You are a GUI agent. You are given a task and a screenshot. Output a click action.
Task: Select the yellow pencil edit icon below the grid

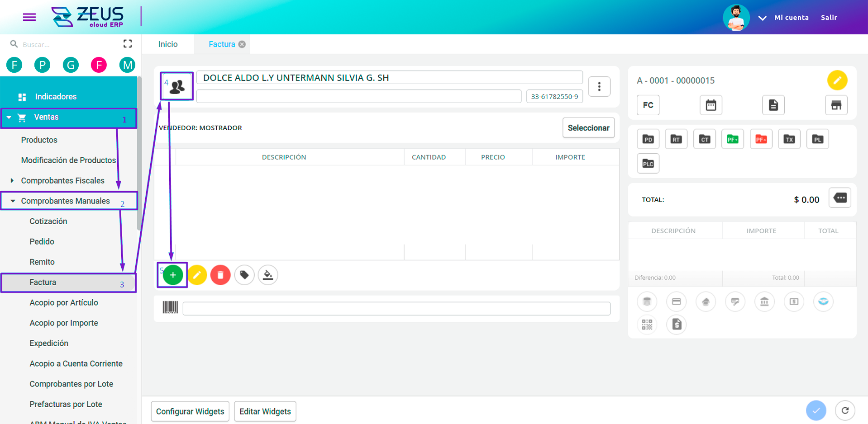point(197,275)
